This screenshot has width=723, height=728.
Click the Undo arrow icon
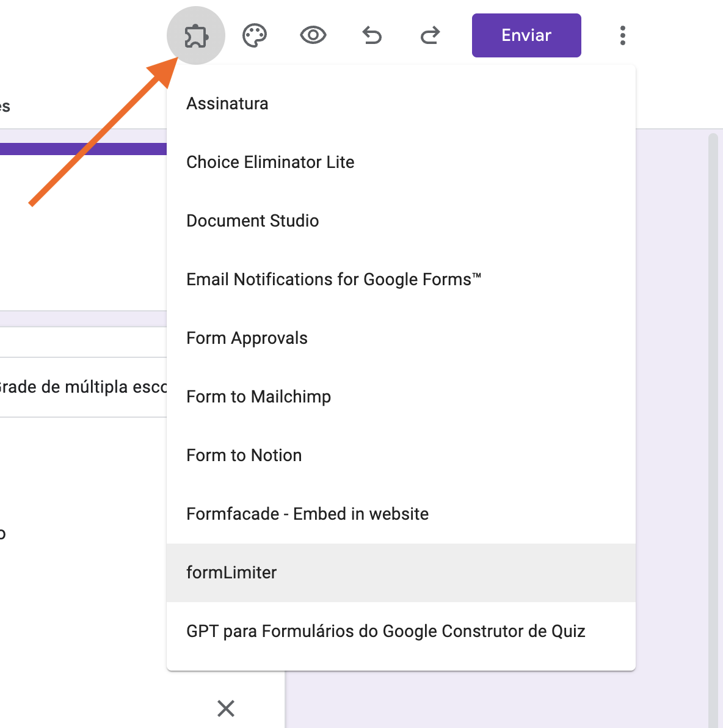(372, 35)
